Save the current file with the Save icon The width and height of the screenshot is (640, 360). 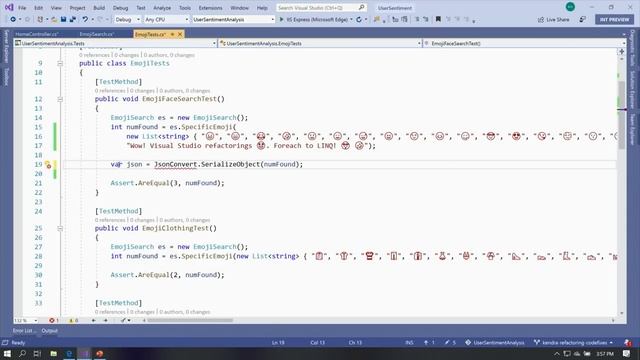(x=63, y=19)
